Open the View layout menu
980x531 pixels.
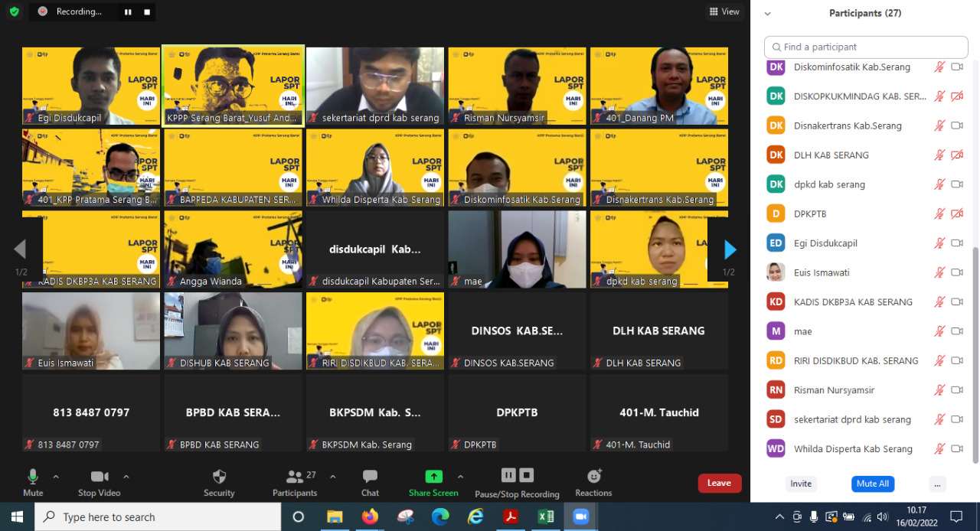tap(724, 11)
